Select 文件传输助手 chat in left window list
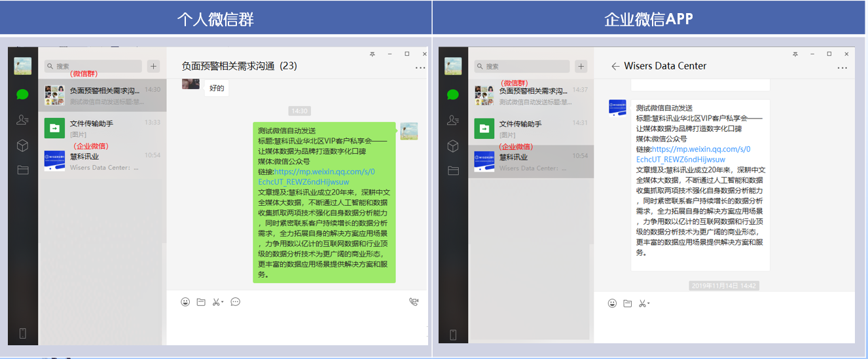The image size is (868, 359). [x=102, y=128]
